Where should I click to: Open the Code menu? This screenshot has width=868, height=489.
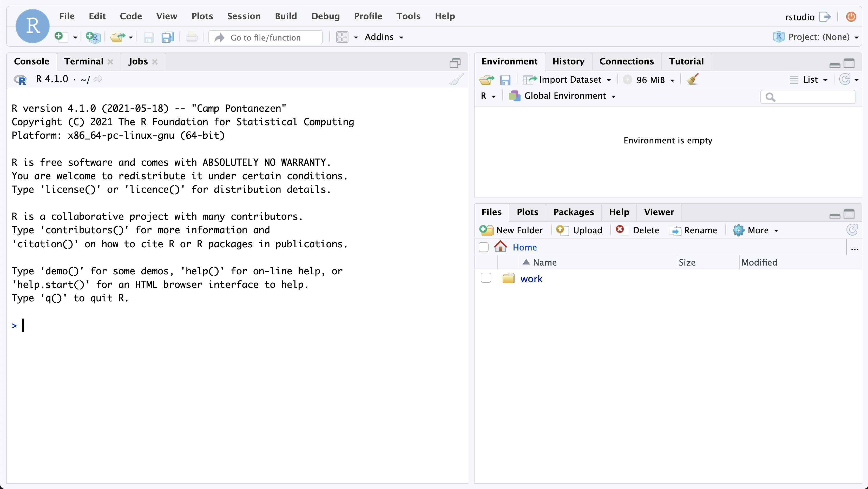click(x=131, y=16)
